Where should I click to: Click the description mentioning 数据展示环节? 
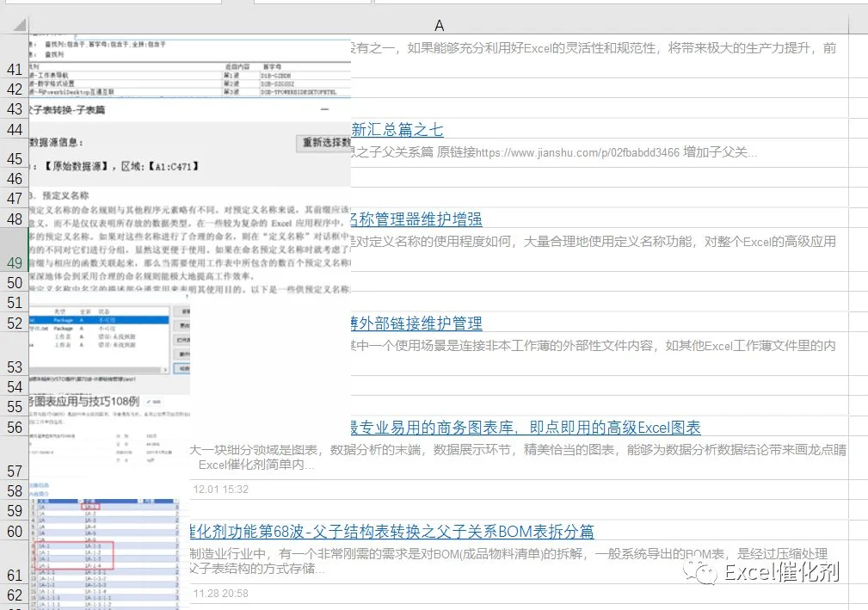pyautogui.click(x=518, y=457)
